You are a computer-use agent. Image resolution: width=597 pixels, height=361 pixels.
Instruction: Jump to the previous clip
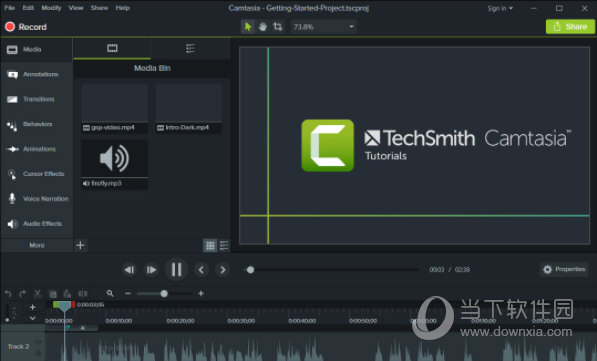click(201, 270)
